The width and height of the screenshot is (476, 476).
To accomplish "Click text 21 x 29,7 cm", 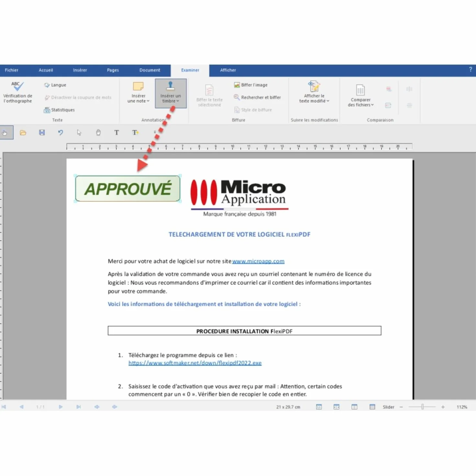I will coord(288,407).
